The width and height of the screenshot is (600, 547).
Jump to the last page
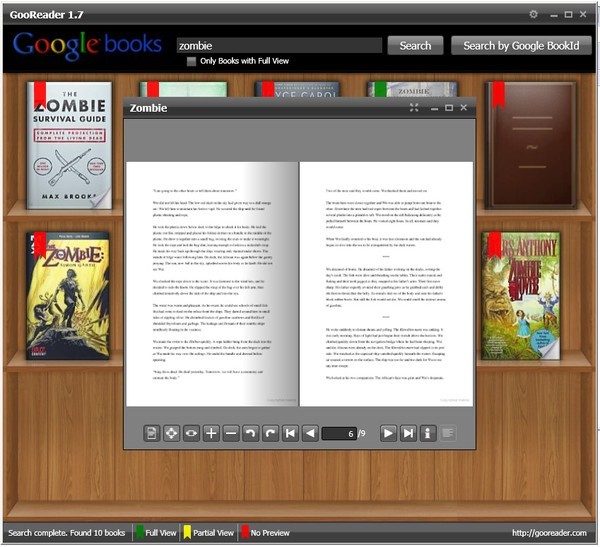(408, 433)
